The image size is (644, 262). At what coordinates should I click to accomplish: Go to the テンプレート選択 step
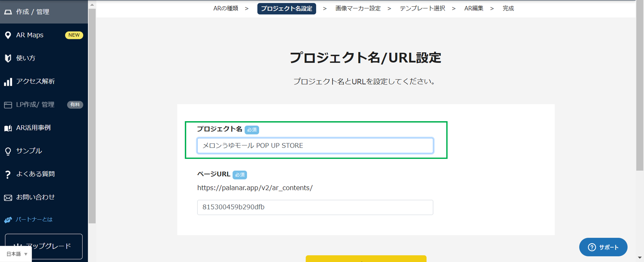point(422,8)
